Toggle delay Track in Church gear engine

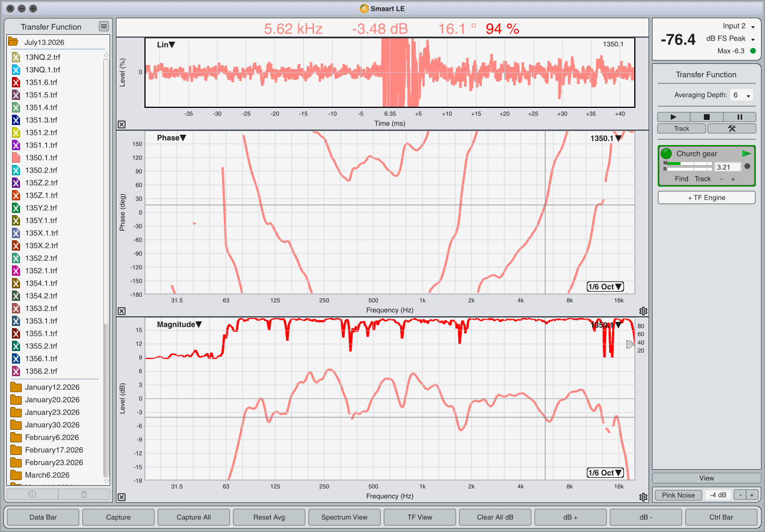(703, 179)
